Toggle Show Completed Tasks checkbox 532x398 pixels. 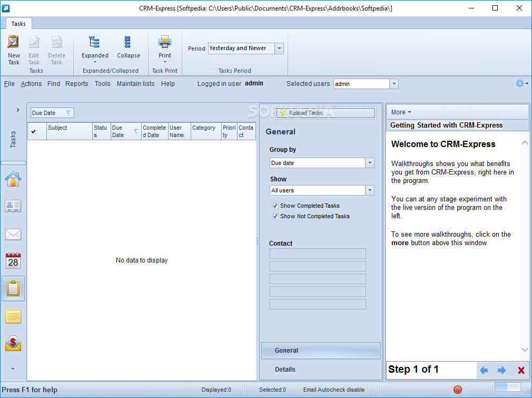click(x=275, y=206)
